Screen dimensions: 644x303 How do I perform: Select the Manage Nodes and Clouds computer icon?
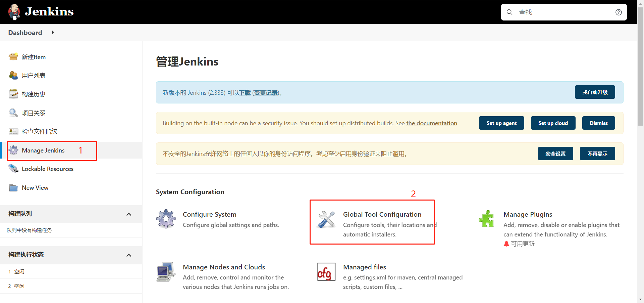coord(166,271)
